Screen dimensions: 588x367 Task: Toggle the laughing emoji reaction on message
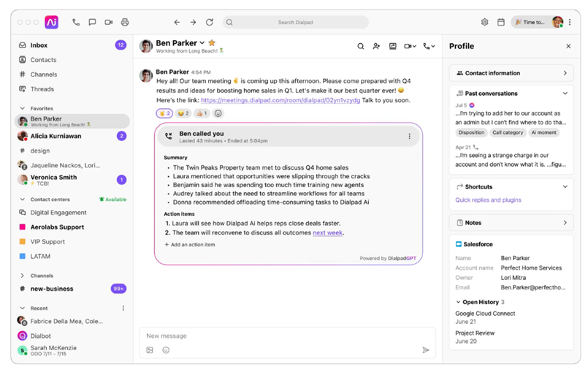pyautogui.click(x=183, y=113)
